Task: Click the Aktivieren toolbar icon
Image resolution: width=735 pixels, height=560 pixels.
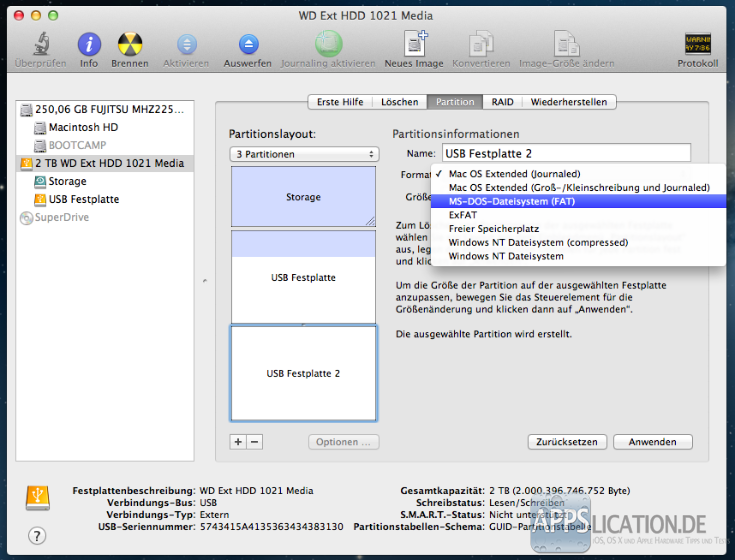Action: [187, 45]
